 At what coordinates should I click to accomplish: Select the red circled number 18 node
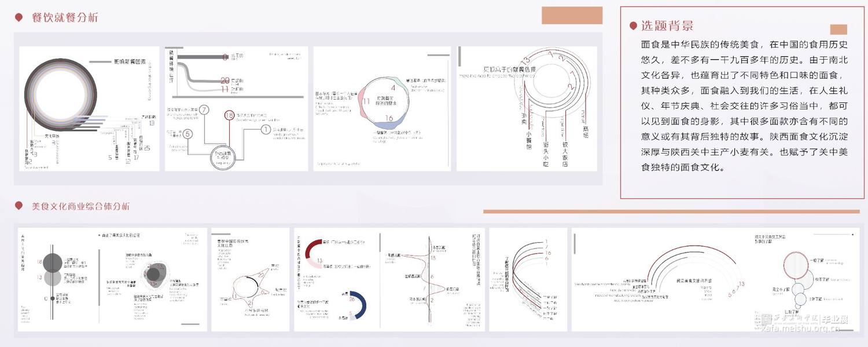[x=229, y=115]
